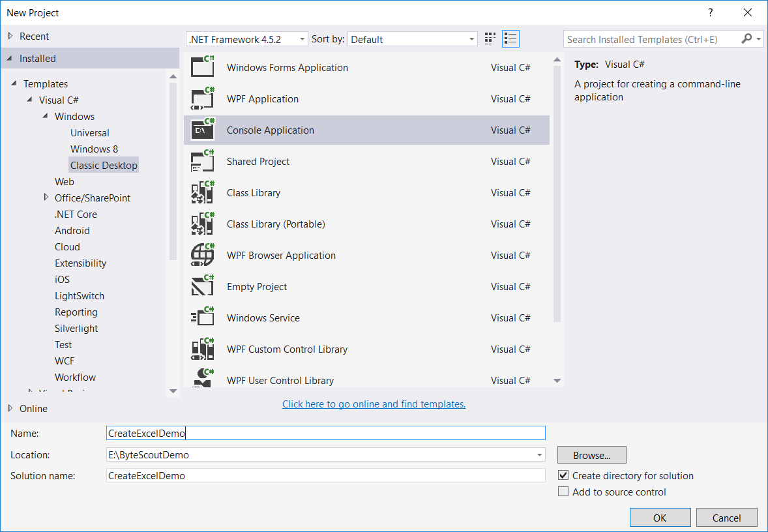The image size is (768, 532).
Task: Expand the Office/SharePoint tree node
Action: [x=46, y=198]
